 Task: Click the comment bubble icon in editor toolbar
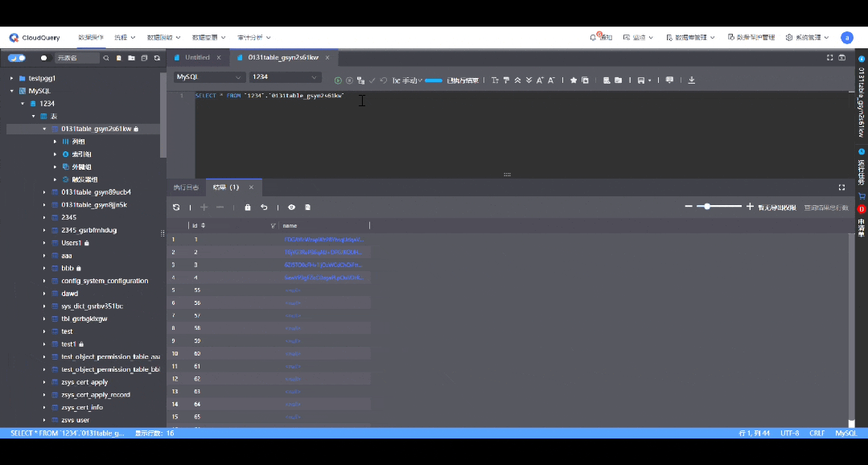(x=669, y=80)
